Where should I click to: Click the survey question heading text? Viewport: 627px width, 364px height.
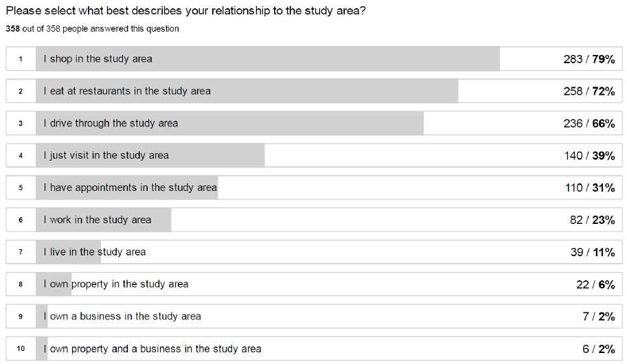pyautogui.click(x=185, y=10)
